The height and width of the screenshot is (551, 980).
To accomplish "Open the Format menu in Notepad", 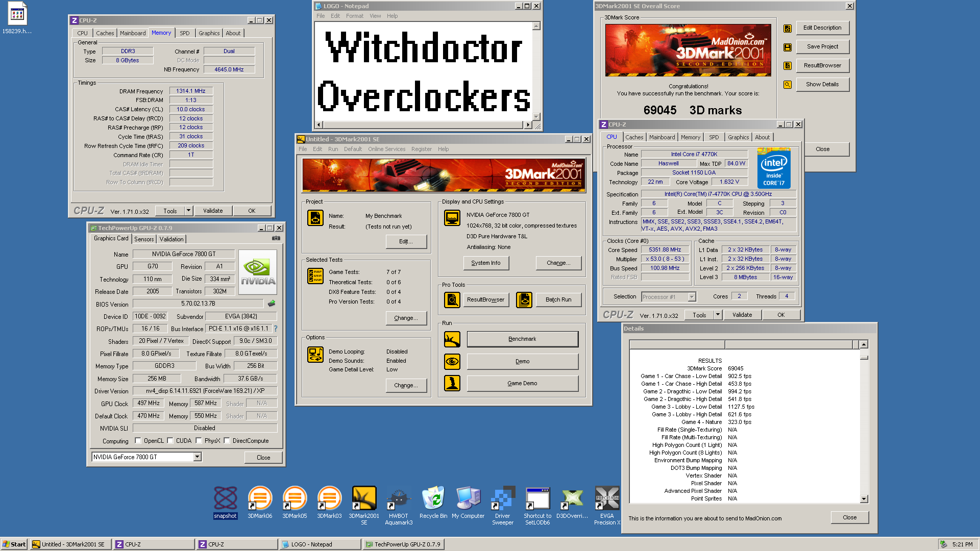I will (355, 16).
